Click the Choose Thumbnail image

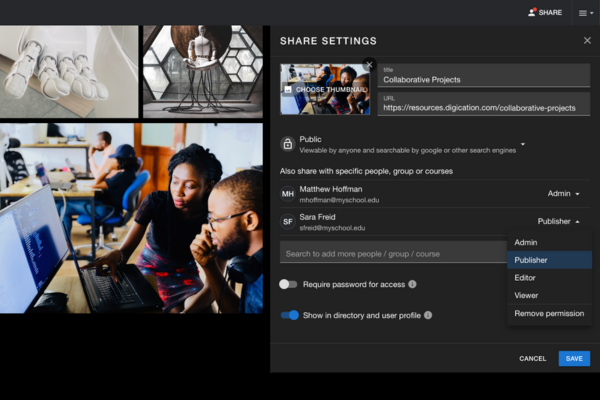tap(325, 89)
